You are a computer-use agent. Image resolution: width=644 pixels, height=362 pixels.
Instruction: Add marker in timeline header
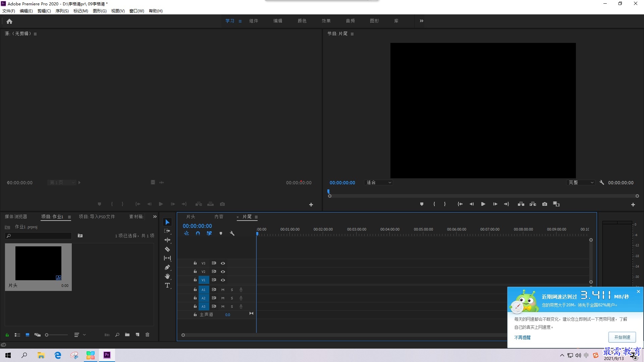[x=221, y=233]
